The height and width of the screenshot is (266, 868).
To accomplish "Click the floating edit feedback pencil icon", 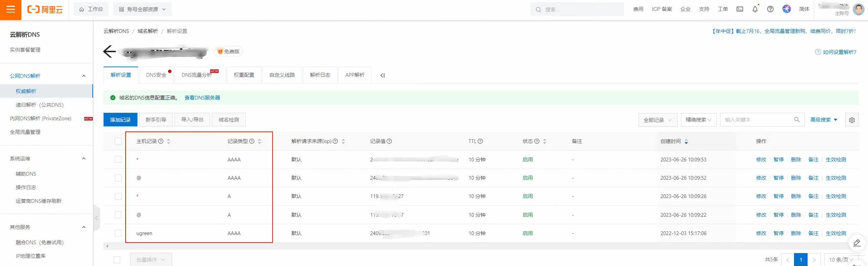I will point(857,243).
